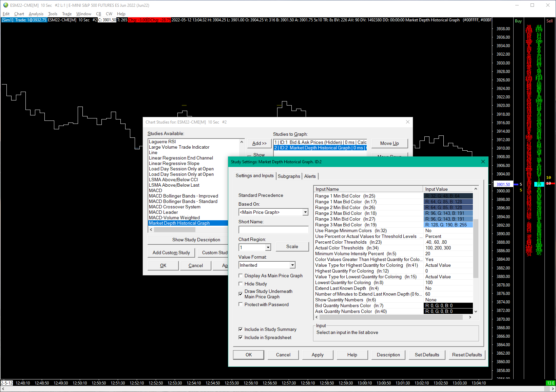Image resolution: width=556 pixels, height=392 pixels.
Task: Click the chart's bottom scrollbar right arrow
Action: pos(553,389)
